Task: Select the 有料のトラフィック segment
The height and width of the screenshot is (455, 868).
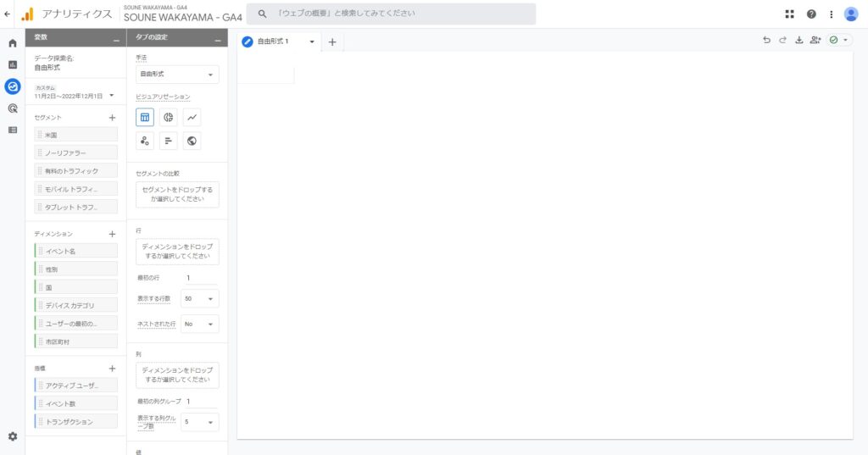Action: (75, 171)
